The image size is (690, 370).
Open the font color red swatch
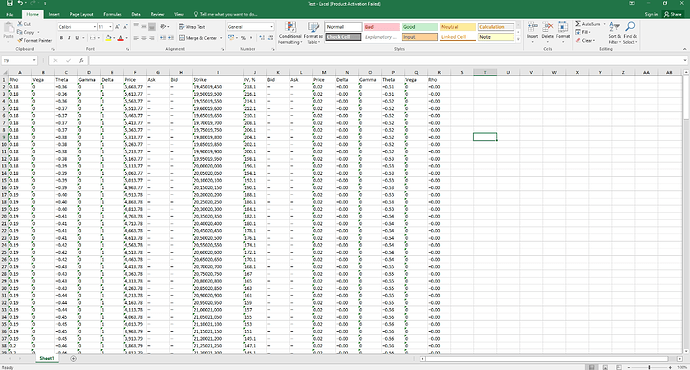[121, 38]
